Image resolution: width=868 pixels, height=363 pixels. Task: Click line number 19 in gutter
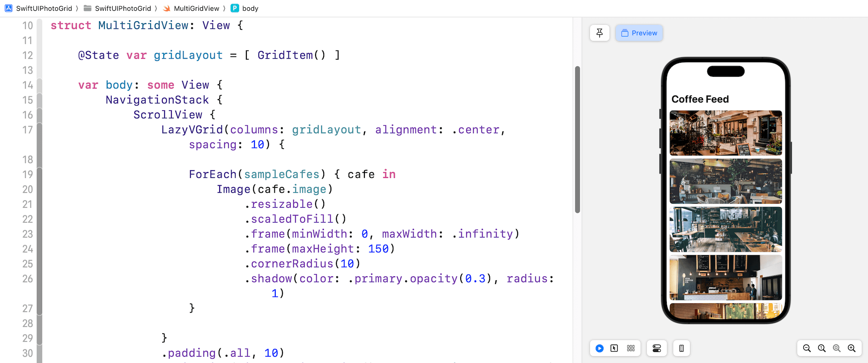click(x=28, y=174)
